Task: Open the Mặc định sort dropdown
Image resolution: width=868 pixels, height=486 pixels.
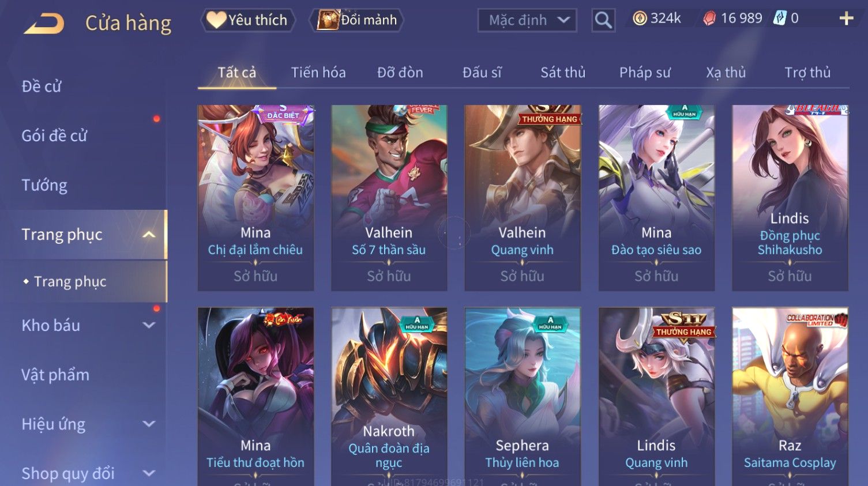Action: [527, 20]
